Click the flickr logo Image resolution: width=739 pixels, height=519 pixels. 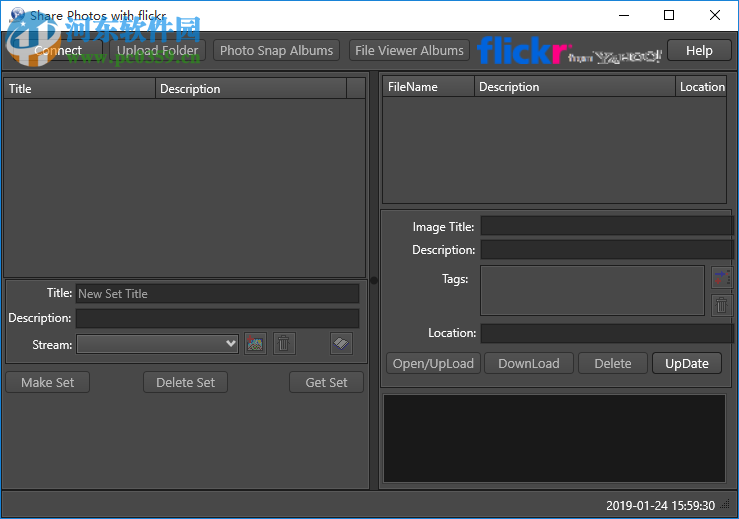pyautogui.click(x=569, y=51)
